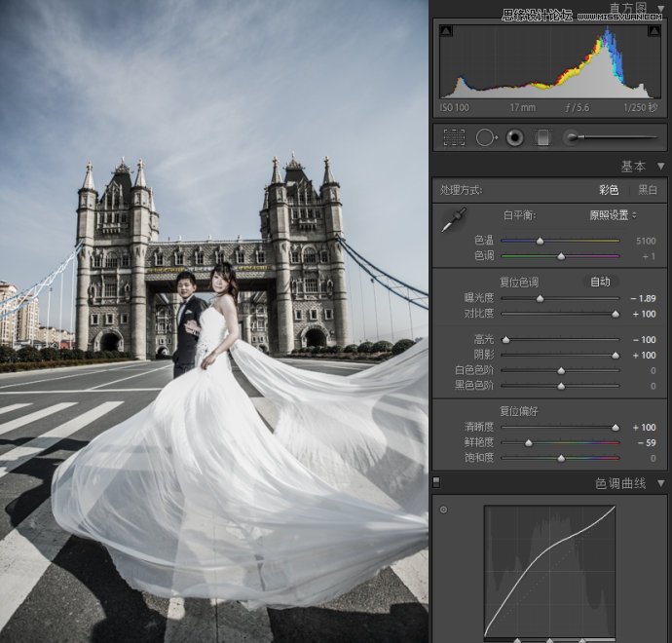
Task: Click the 高光 value field -100
Action: 645,340
